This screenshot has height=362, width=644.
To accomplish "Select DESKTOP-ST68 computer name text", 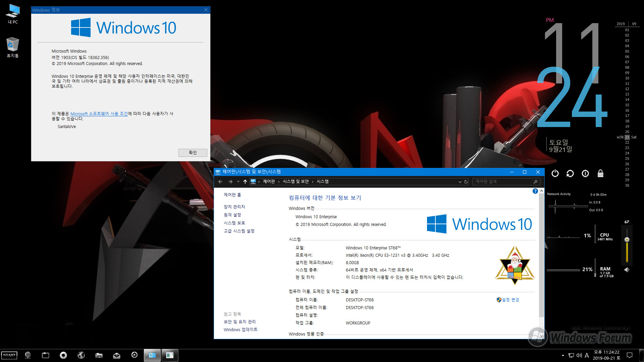I will tap(360, 300).
